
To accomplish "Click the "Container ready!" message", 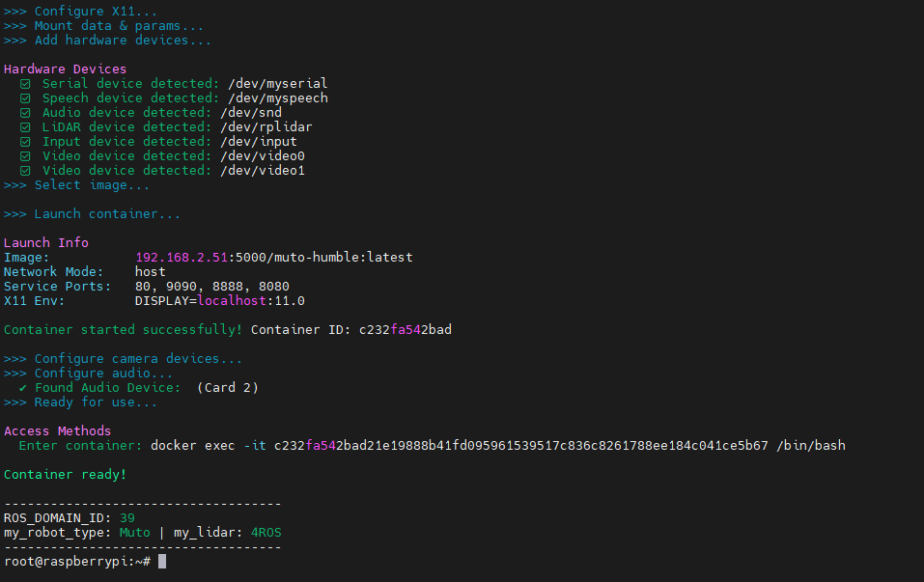I will coord(65,475).
